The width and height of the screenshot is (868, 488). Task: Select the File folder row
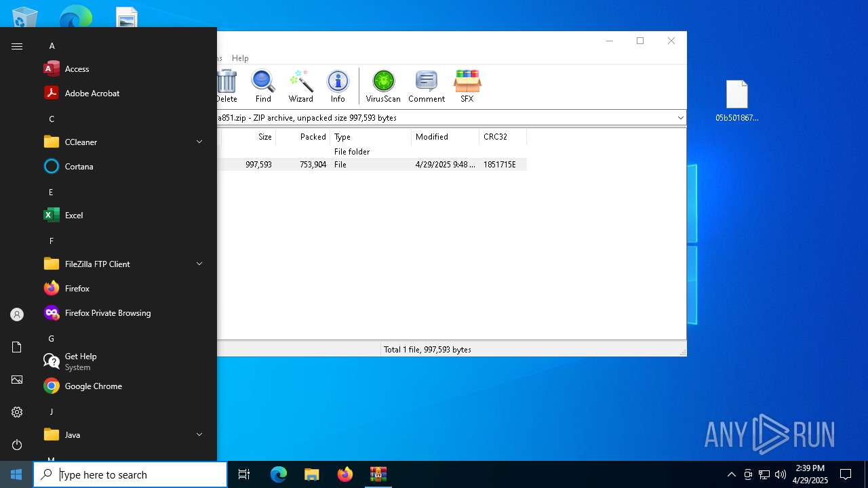(372, 152)
